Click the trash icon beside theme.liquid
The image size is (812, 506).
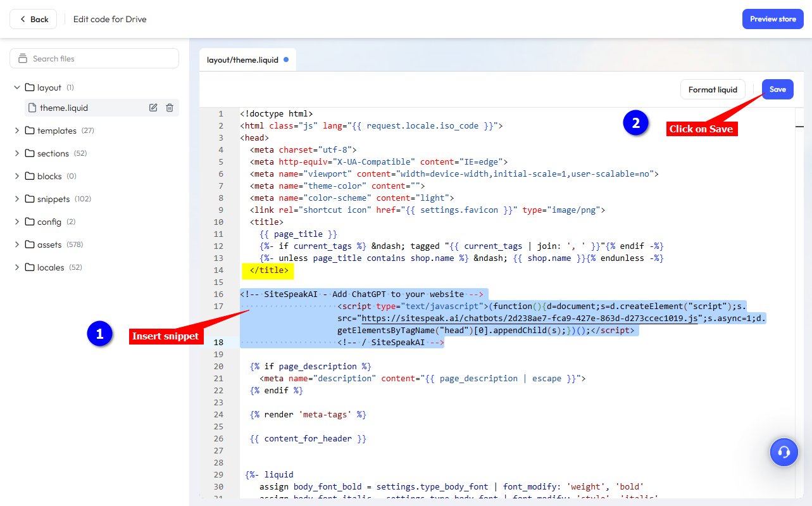(x=170, y=108)
